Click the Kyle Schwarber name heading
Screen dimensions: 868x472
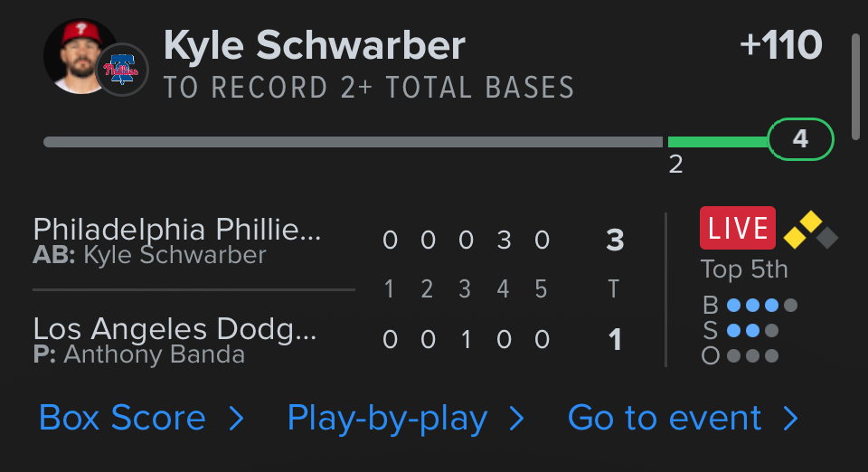315,45
